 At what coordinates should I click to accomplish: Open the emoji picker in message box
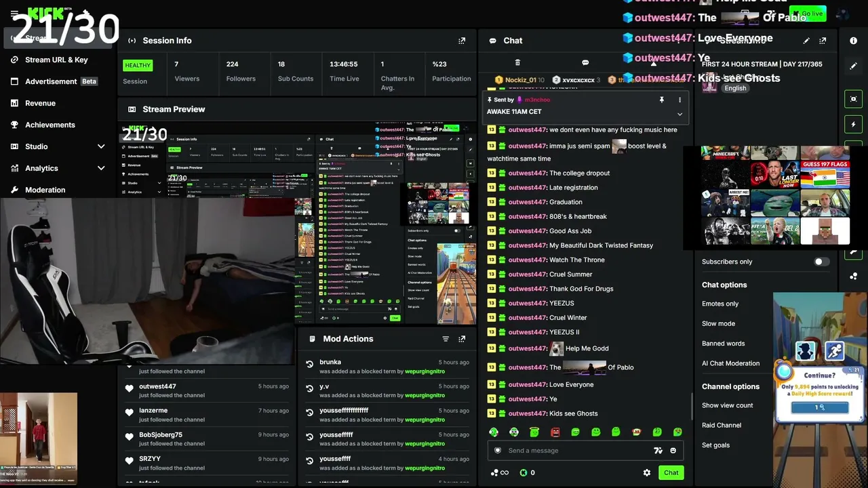pyautogui.click(x=673, y=451)
